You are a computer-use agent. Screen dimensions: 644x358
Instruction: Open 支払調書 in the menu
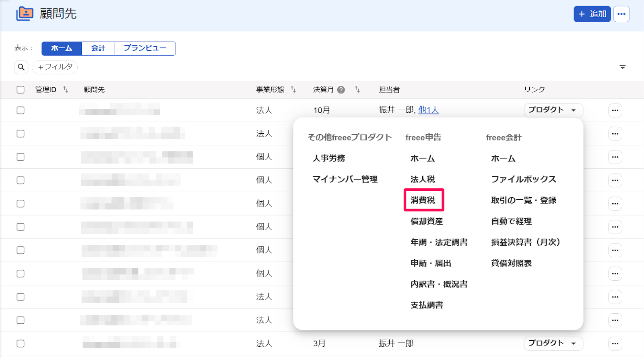pos(427,305)
